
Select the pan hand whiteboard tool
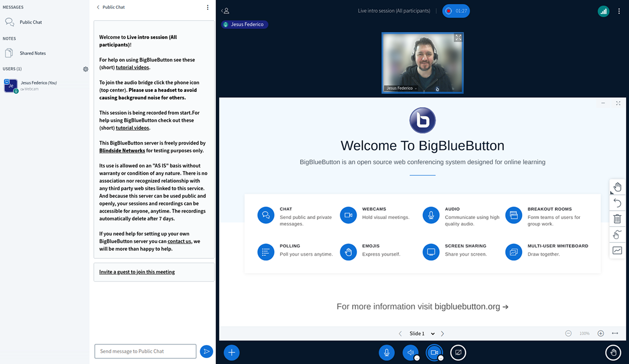[617, 187]
